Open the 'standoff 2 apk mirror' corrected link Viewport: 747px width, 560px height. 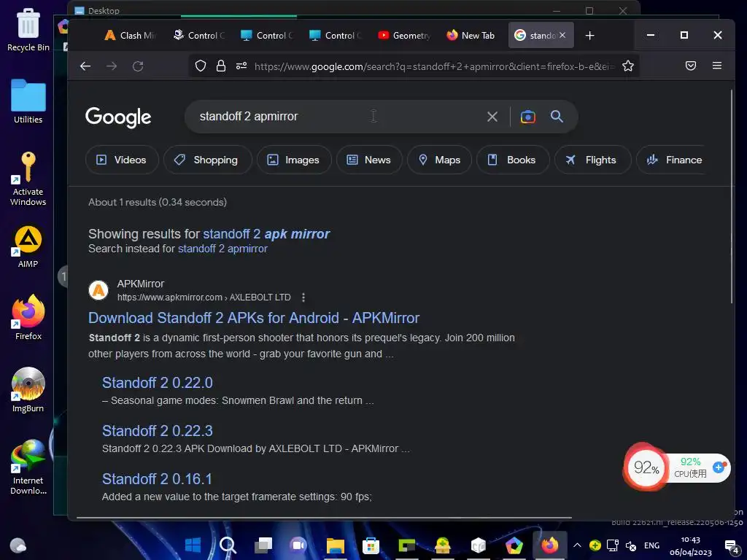[266, 234]
